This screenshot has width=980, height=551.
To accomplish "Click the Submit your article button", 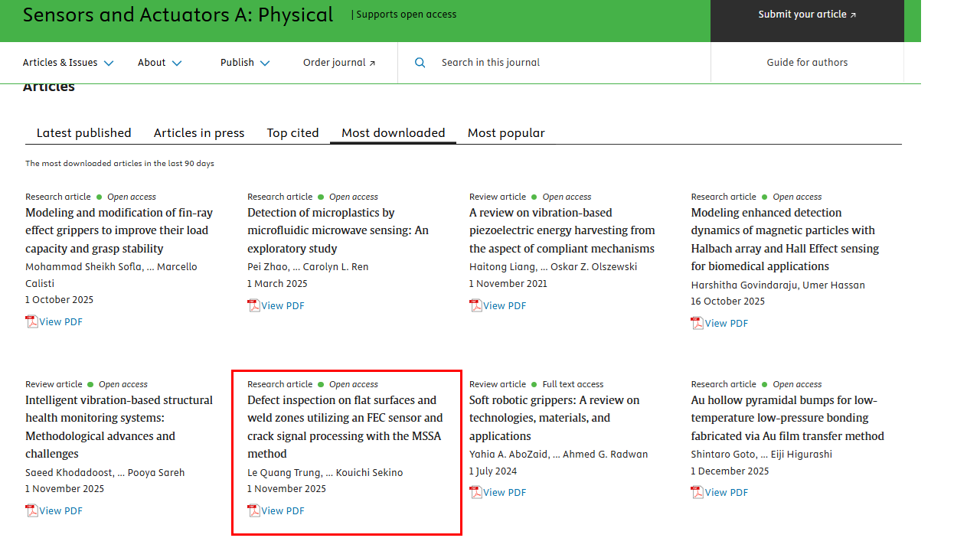I will 807,15.
